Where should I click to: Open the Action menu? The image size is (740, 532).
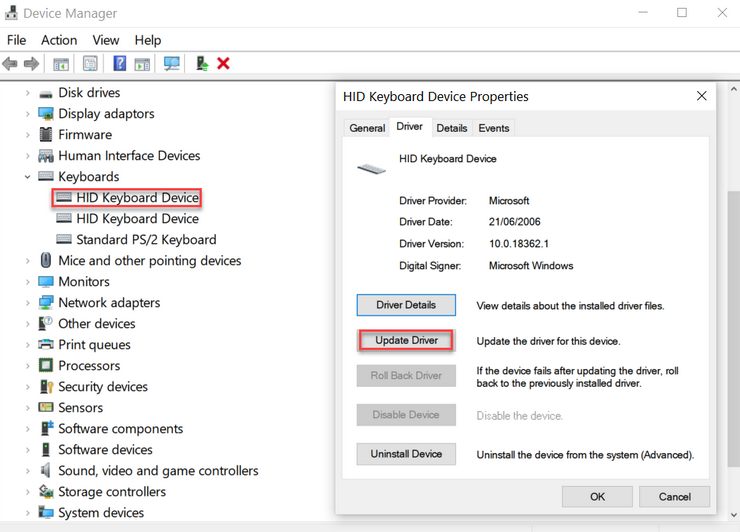pos(59,40)
